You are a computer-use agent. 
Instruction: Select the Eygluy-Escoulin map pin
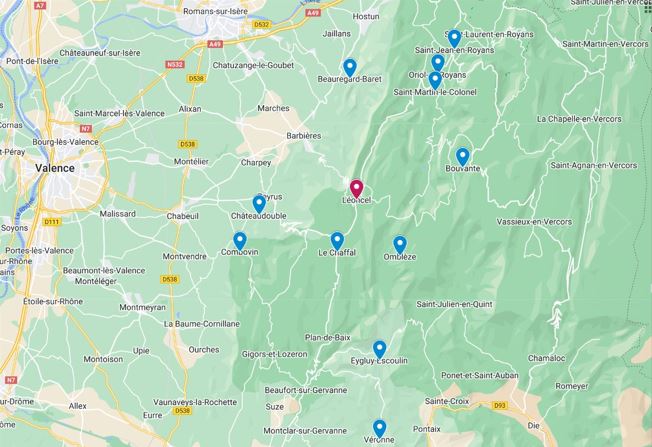[379, 350]
